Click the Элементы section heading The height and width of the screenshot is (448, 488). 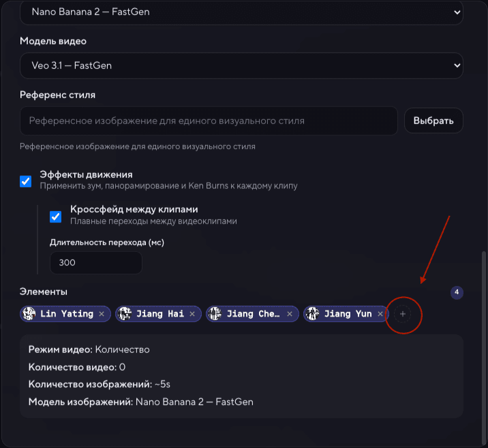tap(44, 291)
